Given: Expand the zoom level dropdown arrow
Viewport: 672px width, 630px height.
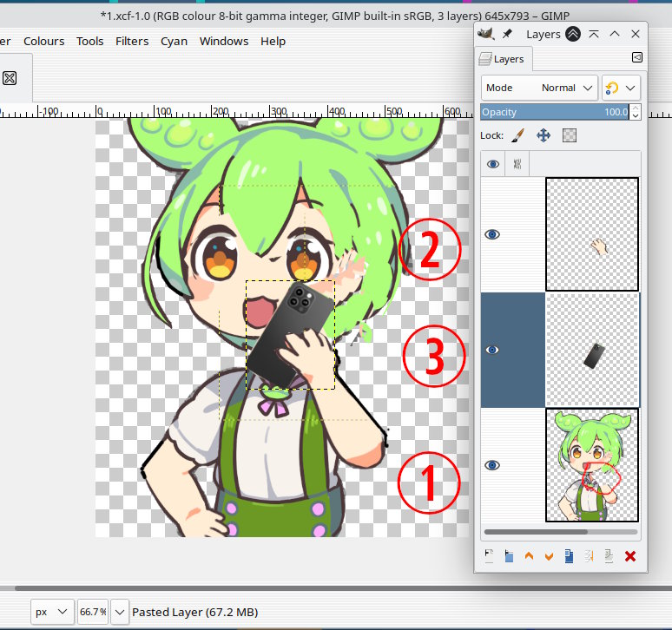Looking at the screenshot, I should [120, 612].
